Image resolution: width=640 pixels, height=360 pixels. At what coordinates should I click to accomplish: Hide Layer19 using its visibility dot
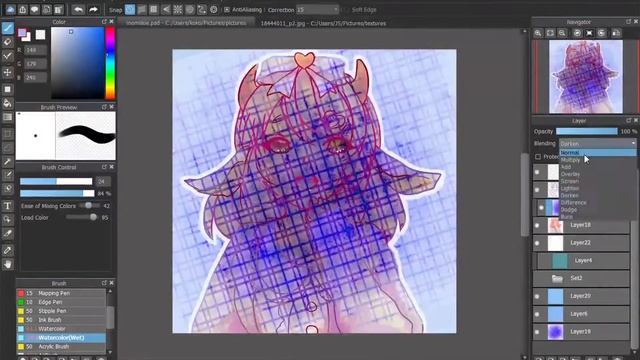pyautogui.click(x=537, y=332)
